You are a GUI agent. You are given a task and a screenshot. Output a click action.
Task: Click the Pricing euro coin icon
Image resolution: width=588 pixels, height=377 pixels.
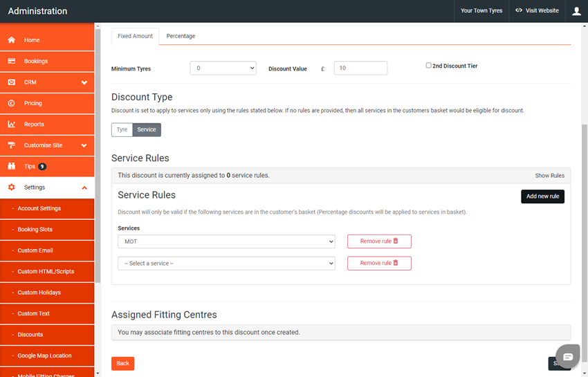point(12,103)
